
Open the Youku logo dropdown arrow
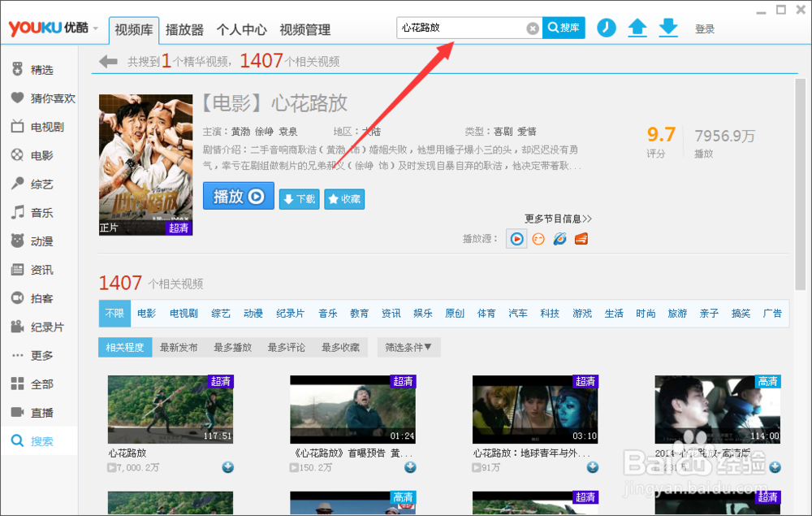click(96, 29)
